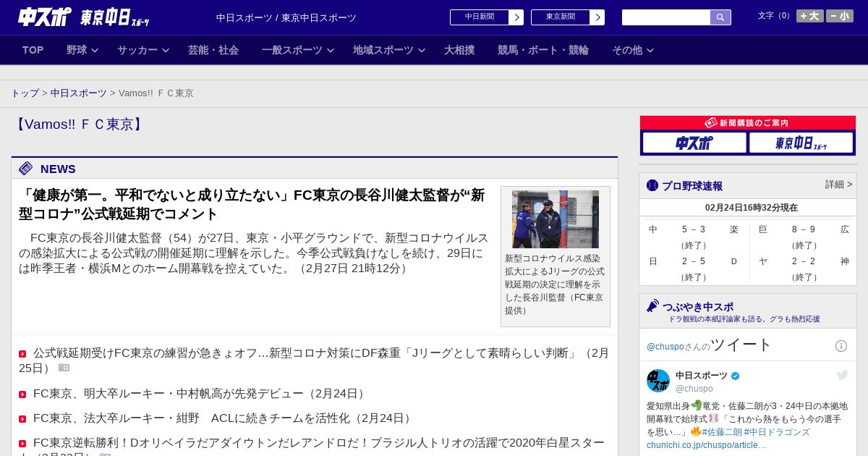Open the 長谷川健太監督 headline article
This screenshot has height=456, width=868.
pos(252,204)
